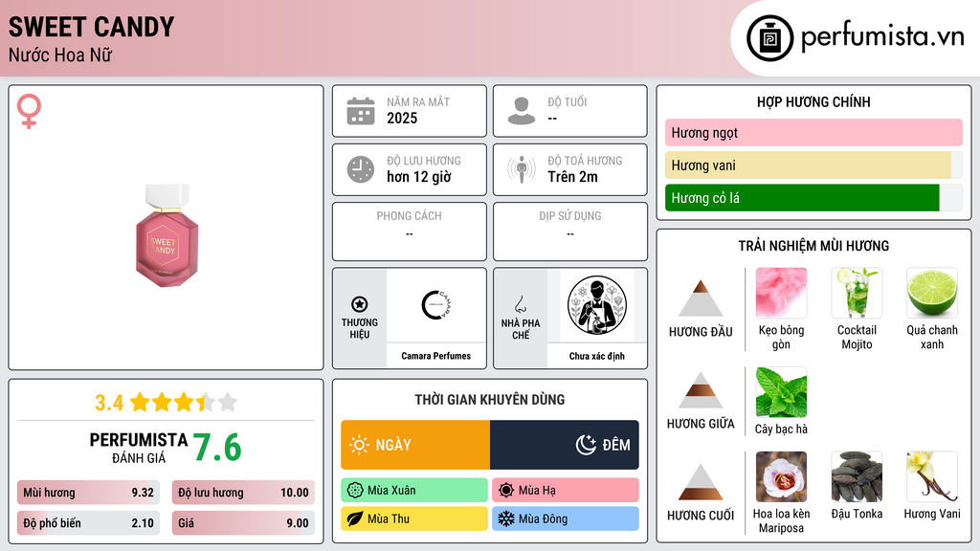Screen dimensions: 980x551
Task: Open the Đậu Tonka note image
Action: (857, 476)
